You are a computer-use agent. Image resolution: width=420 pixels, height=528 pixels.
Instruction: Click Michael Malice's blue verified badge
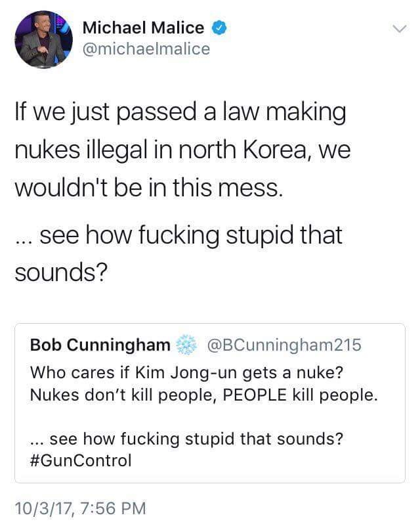[x=220, y=28]
